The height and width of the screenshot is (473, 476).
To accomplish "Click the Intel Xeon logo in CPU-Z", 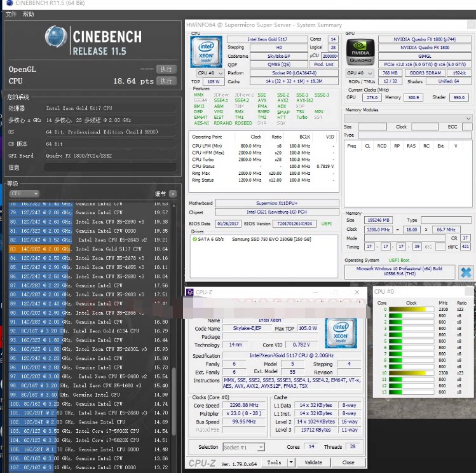I will (x=341, y=333).
